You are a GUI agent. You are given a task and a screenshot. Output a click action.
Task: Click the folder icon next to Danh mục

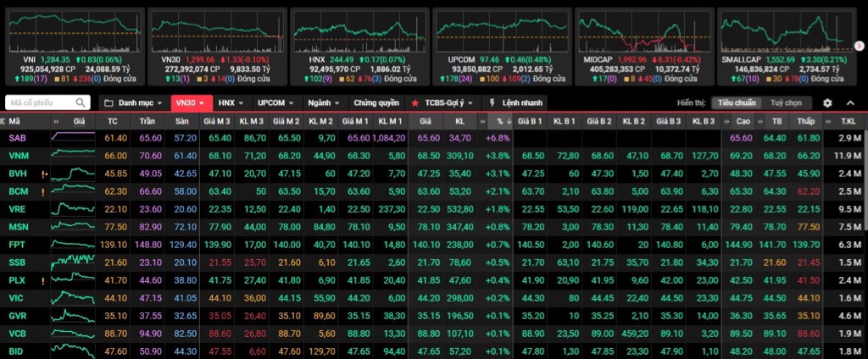pos(108,102)
